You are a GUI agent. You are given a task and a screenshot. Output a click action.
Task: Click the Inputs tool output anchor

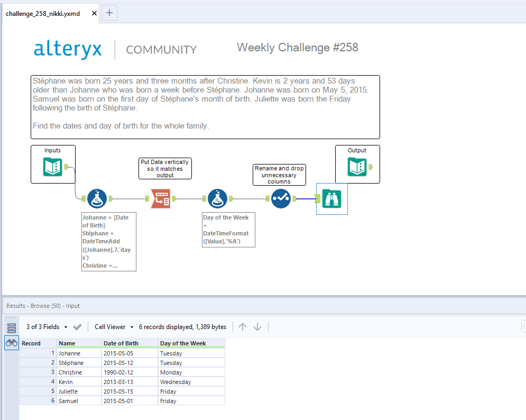click(67, 167)
